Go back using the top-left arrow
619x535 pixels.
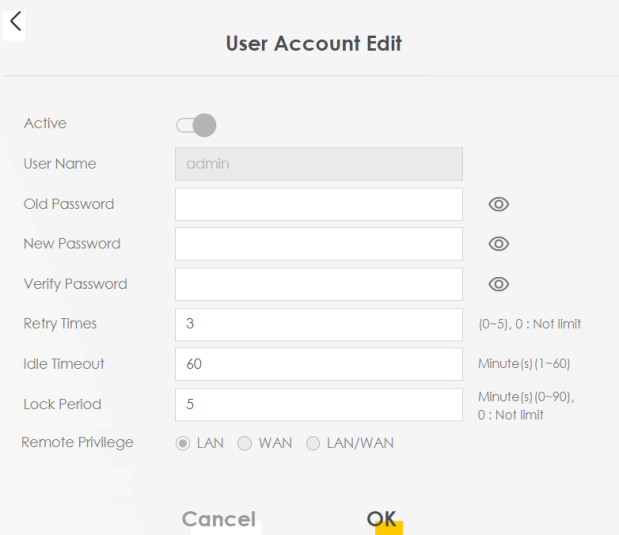pyautogui.click(x=15, y=22)
